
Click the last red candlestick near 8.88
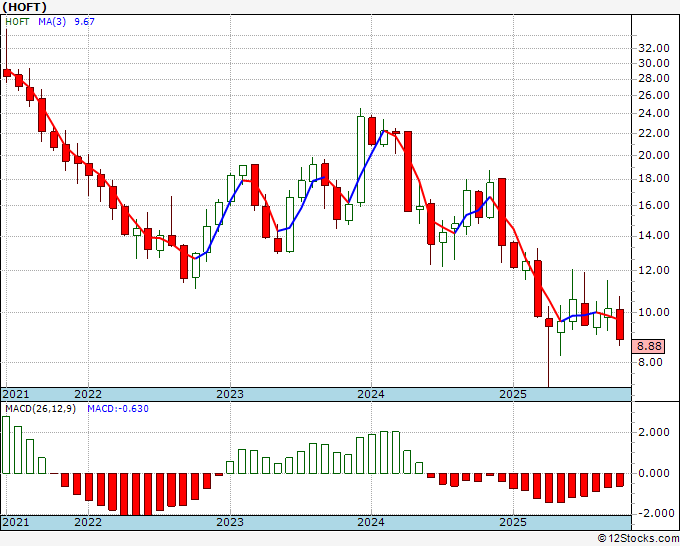tap(620, 324)
